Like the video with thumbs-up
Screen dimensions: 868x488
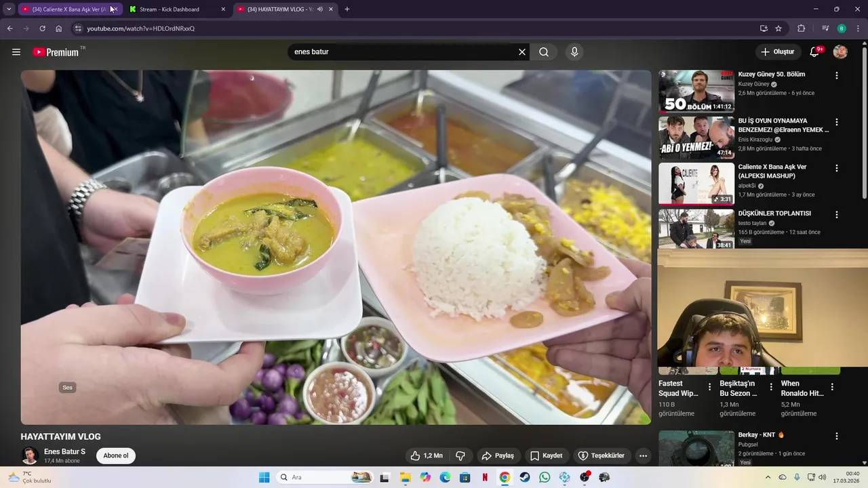point(427,455)
